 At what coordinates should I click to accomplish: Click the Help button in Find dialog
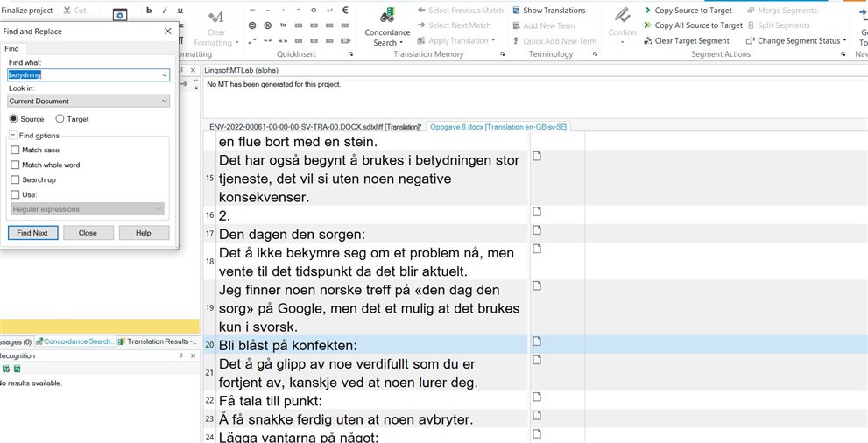(x=144, y=233)
